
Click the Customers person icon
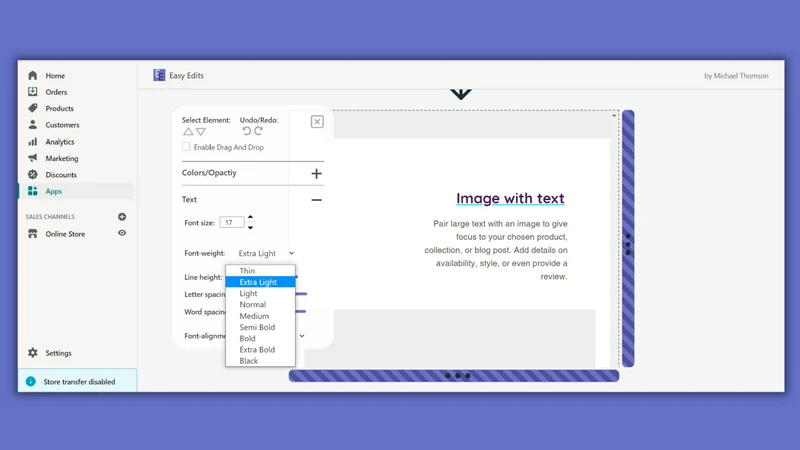click(33, 124)
